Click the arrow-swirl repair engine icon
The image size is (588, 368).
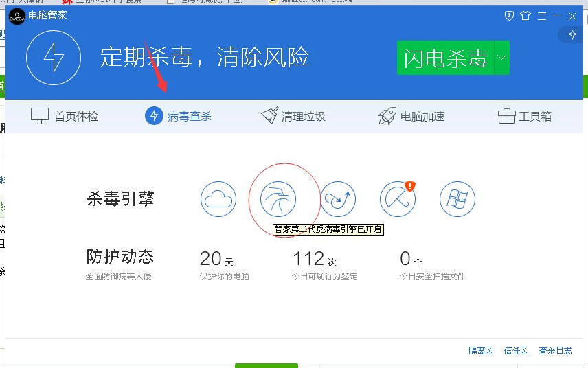[338, 199]
